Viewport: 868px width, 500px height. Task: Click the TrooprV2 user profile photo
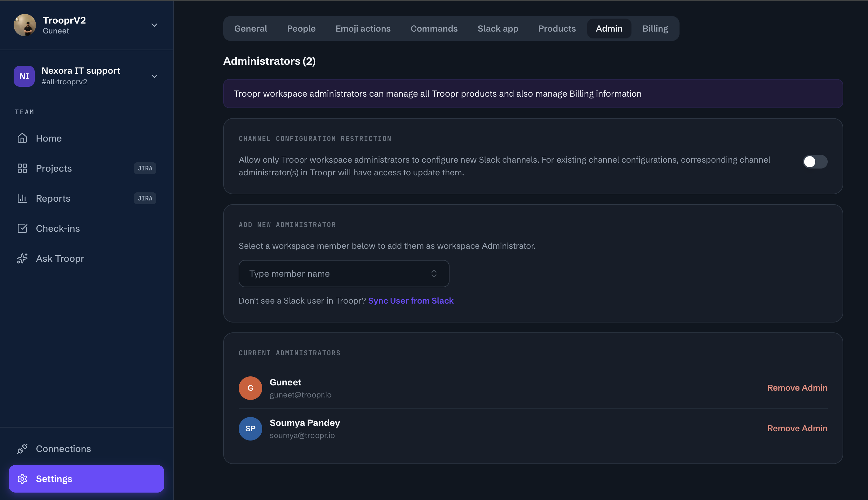point(25,25)
